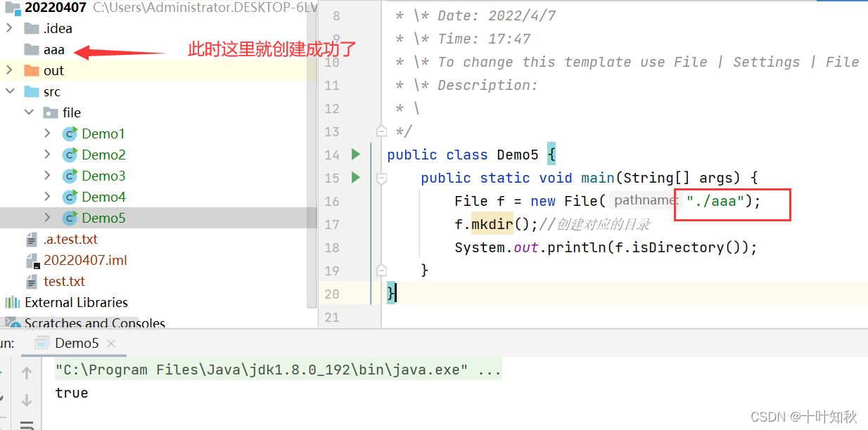Fold the main method at line 15
868x430 pixels.
click(x=381, y=178)
